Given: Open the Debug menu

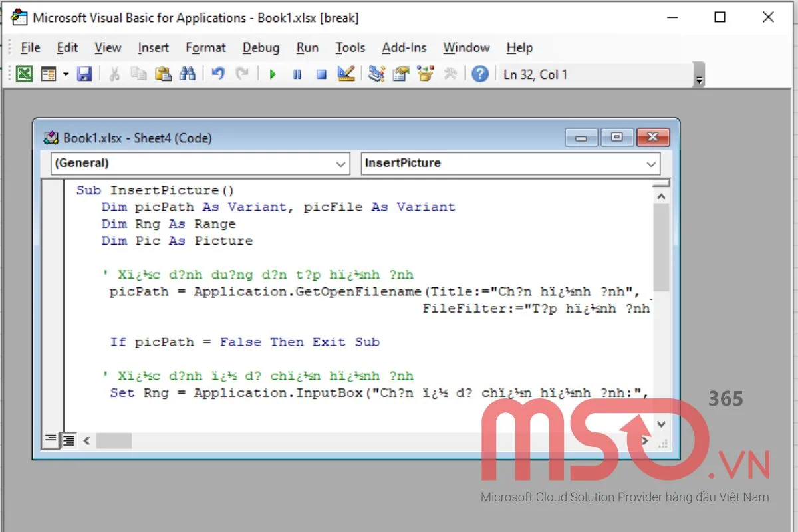Looking at the screenshot, I should coord(261,47).
